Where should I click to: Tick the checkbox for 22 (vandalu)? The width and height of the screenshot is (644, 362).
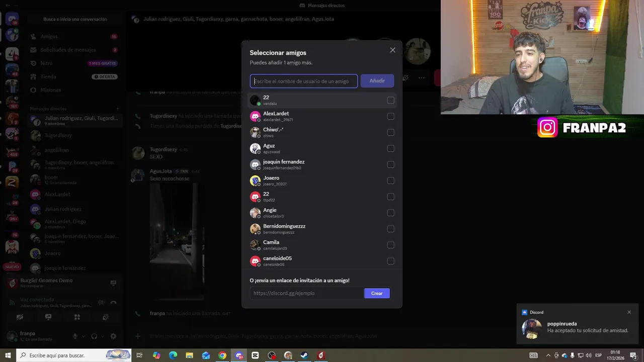tap(390, 101)
